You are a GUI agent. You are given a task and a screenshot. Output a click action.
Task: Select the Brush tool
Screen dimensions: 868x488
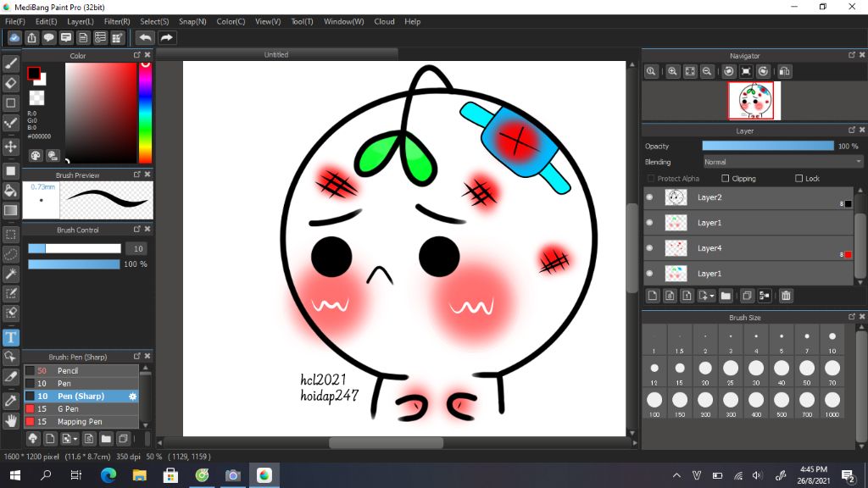(x=10, y=64)
